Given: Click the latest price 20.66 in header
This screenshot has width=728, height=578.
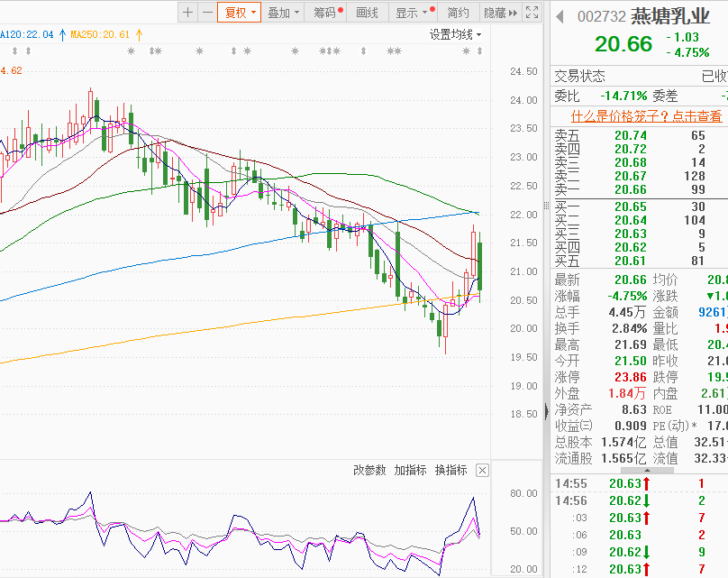Looking at the screenshot, I should tap(623, 44).
